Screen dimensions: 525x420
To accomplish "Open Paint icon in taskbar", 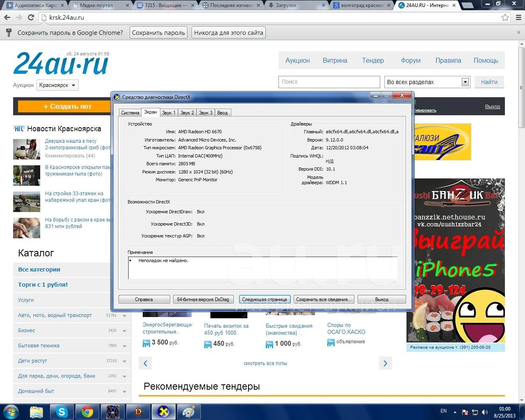I will [188, 412].
